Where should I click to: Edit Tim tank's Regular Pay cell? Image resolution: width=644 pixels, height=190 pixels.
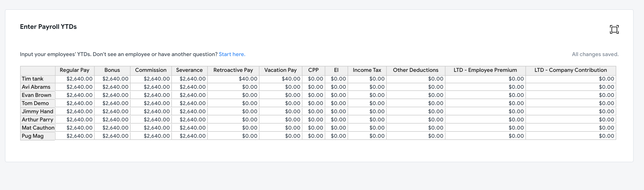point(75,79)
